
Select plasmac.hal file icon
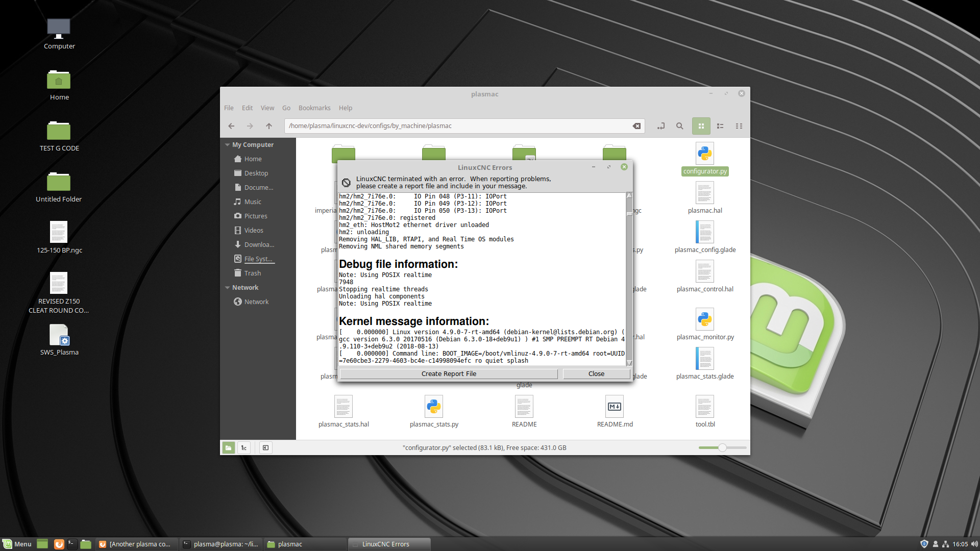coord(705,193)
